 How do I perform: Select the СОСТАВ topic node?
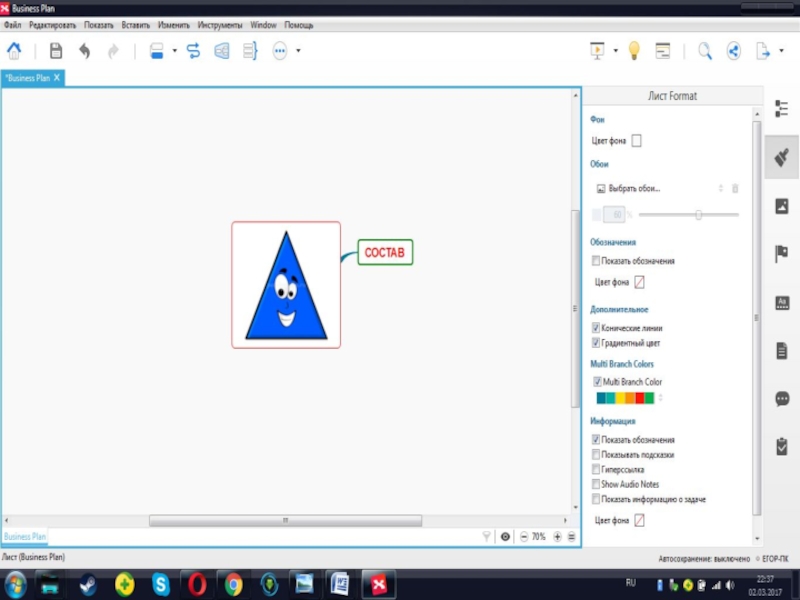[385, 253]
